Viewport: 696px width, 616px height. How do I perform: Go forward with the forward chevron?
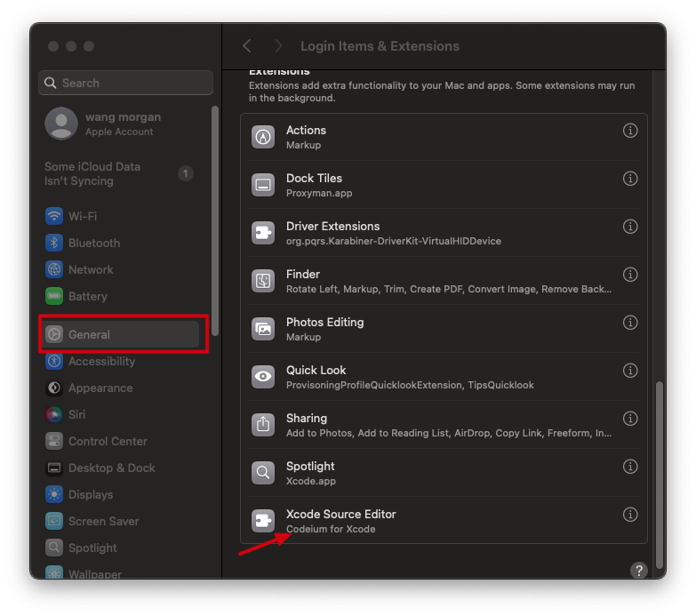click(x=278, y=45)
